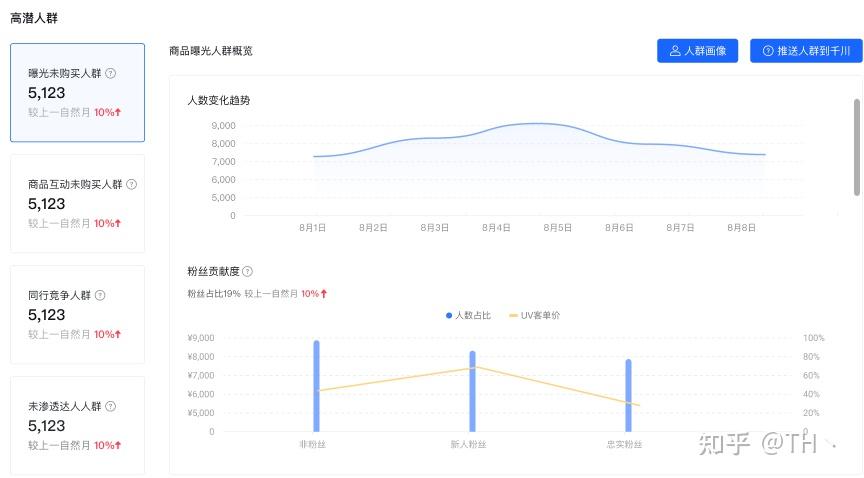Click help icon next to 粉丝贡献度

pyautogui.click(x=247, y=271)
